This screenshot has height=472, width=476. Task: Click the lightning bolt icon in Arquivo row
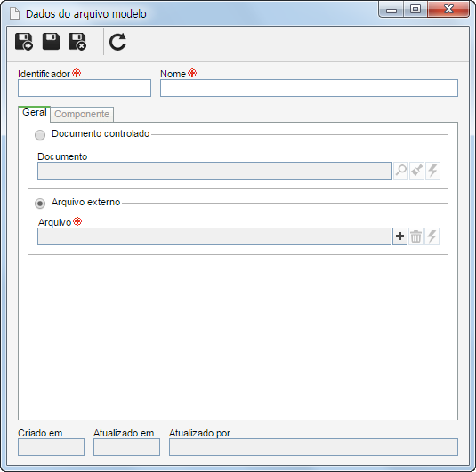[x=432, y=236]
